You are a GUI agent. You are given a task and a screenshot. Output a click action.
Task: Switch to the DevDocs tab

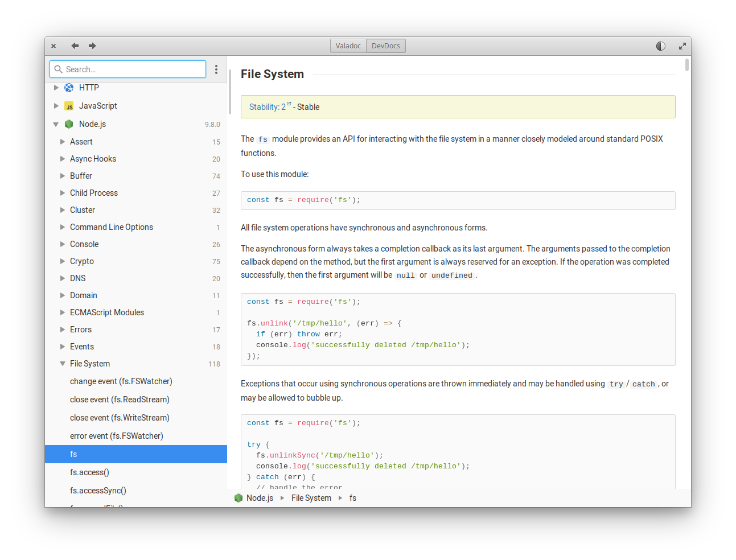click(385, 46)
